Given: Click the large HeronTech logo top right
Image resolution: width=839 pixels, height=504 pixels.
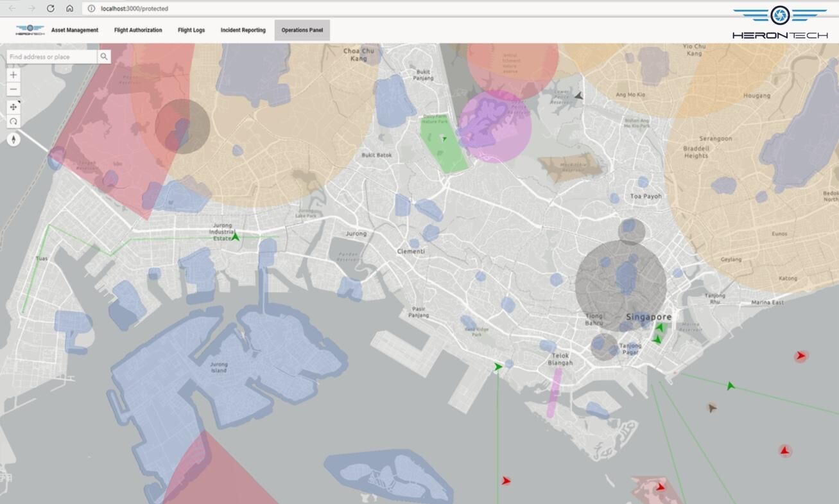Looking at the screenshot, I should click(x=780, y=22).
